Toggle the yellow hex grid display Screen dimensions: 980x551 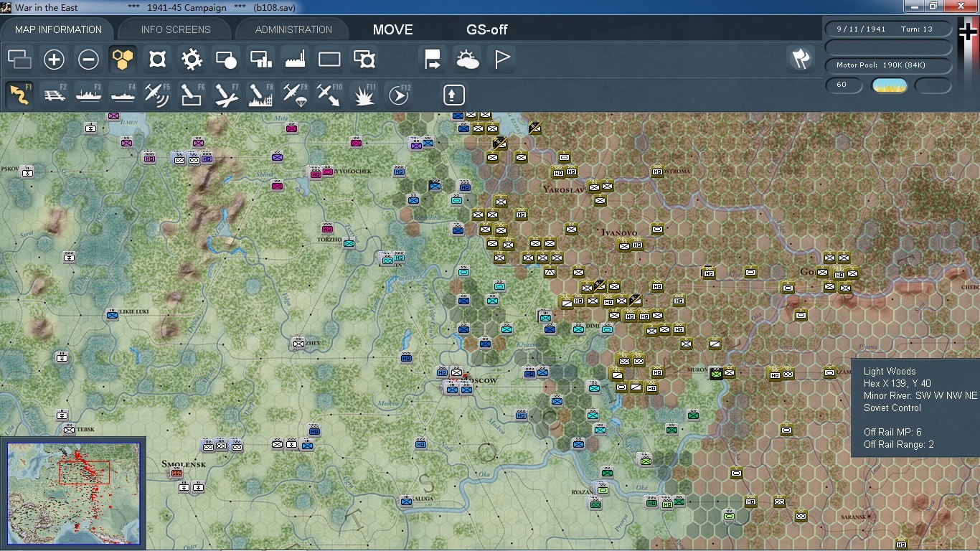click(123, 59)
